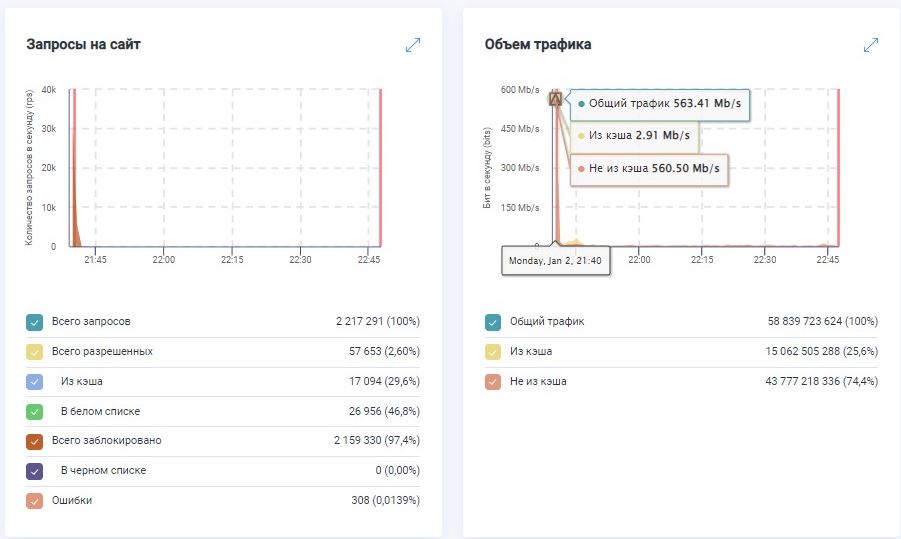Click the Monday, Jan 2, 21:40 time label
This screenshot has width=901, height=539.
(x=558, y=260)
